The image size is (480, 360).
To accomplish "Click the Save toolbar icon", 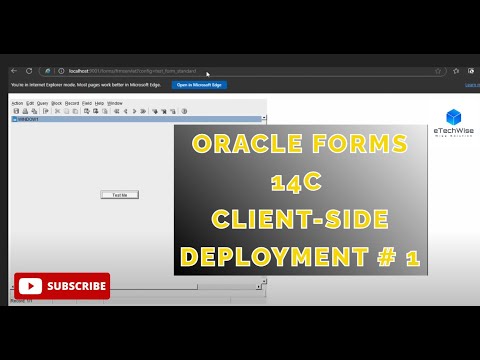I will [x=16, y=111].
